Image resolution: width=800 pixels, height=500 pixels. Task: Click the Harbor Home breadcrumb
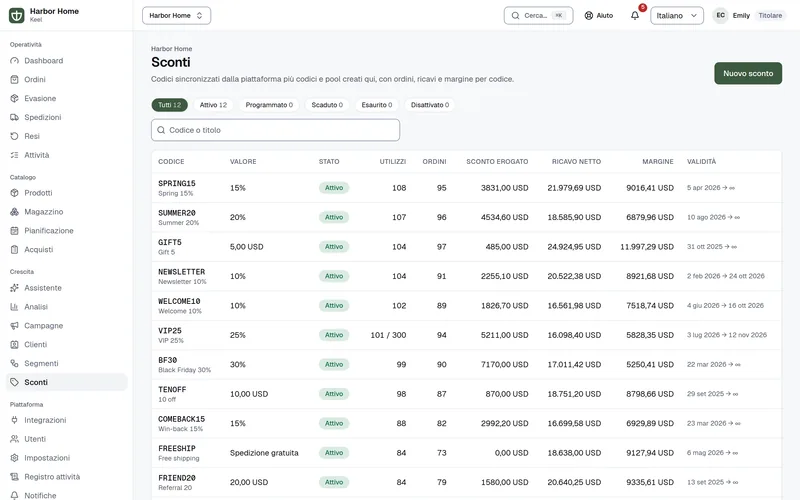tap(171, 49)
